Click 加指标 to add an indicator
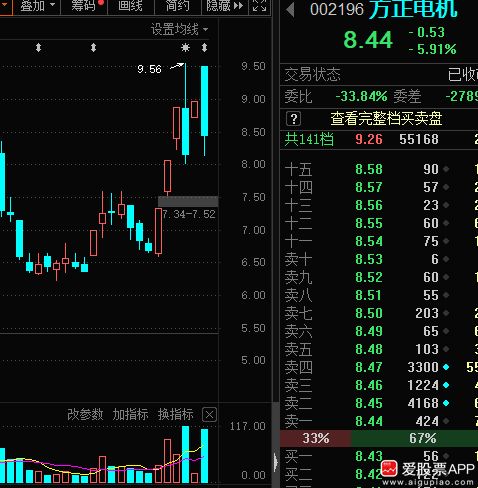478x488 pixels. point(130,415)
